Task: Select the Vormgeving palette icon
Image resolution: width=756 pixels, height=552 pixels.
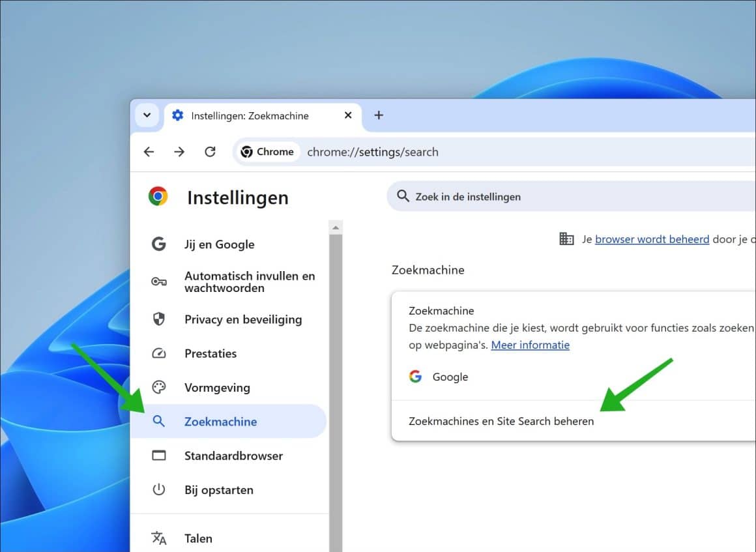Action: [x=159, y=387]
